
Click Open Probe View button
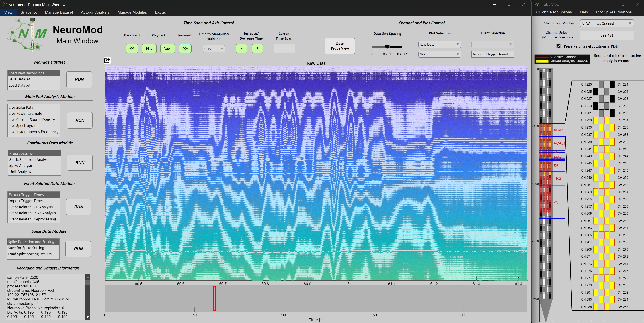pos(340,46)
